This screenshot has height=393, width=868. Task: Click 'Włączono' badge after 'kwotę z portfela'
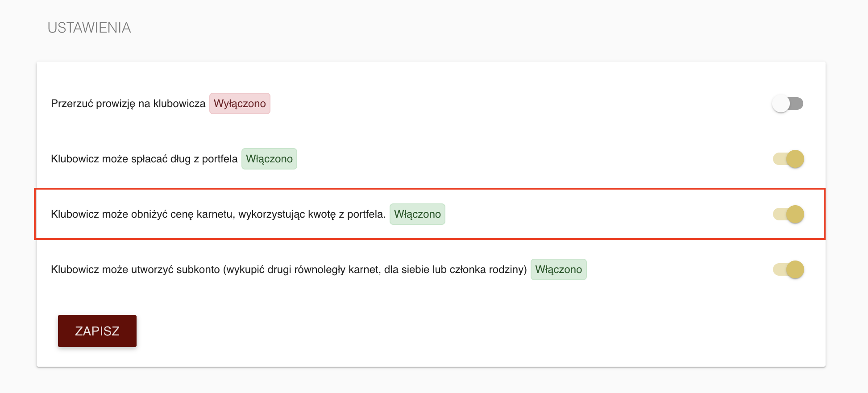(x=417, y=214)
